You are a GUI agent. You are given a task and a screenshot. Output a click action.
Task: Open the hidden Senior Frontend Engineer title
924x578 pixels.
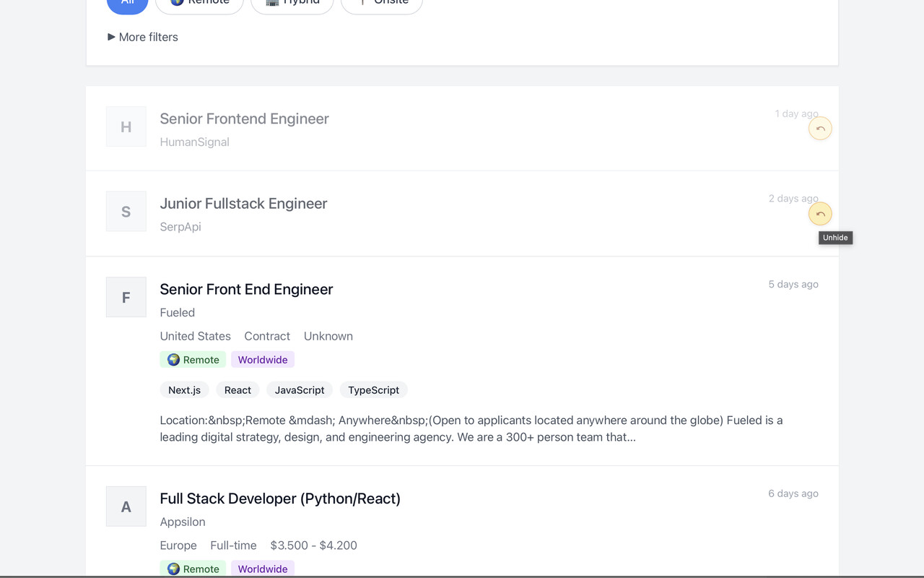(x=244, y=118)
